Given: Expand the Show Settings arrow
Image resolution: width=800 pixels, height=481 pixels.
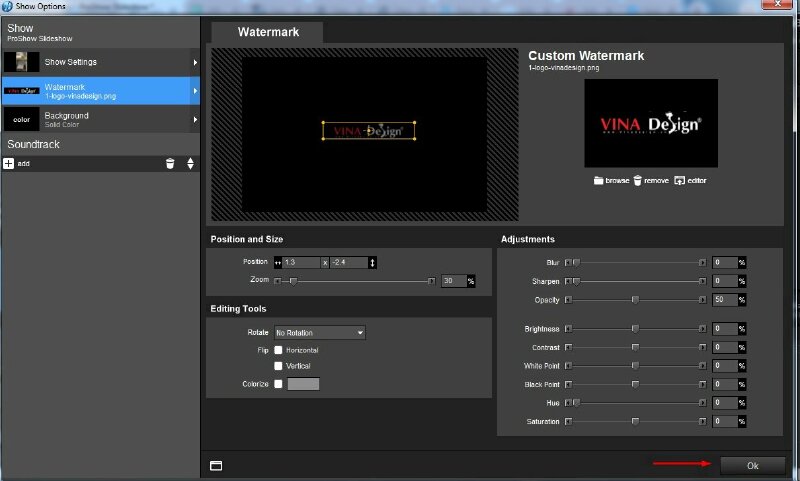Looking at the screenshot, I should (194, 63).
